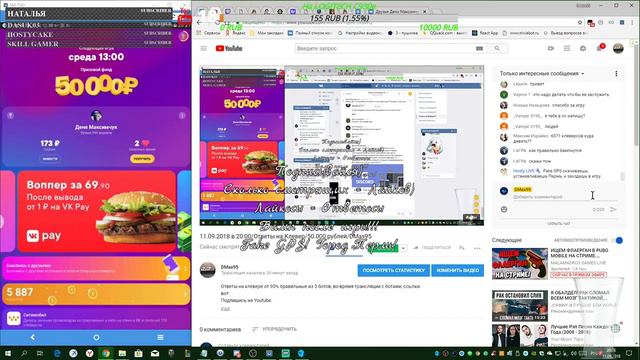640x360 pixels.
Task: Toggle the autoplay switch in Следующее
Action: click(x=618, y=240)
